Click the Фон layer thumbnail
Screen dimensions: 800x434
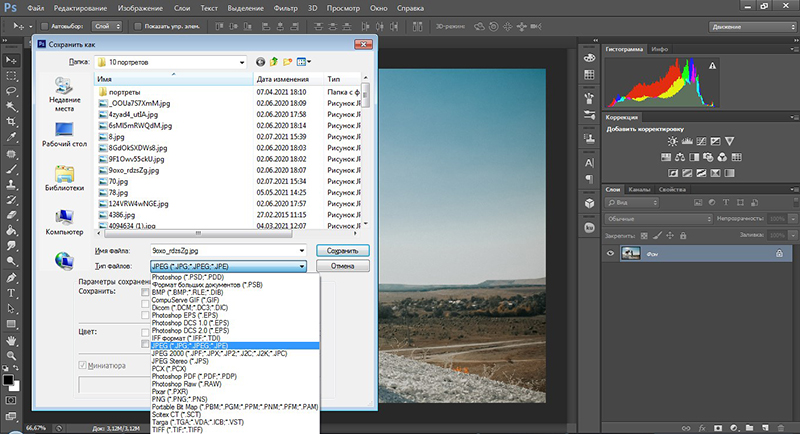point(631,253)
